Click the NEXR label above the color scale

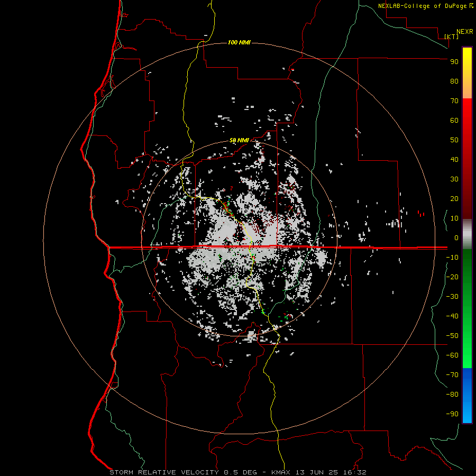click(465, 32)
